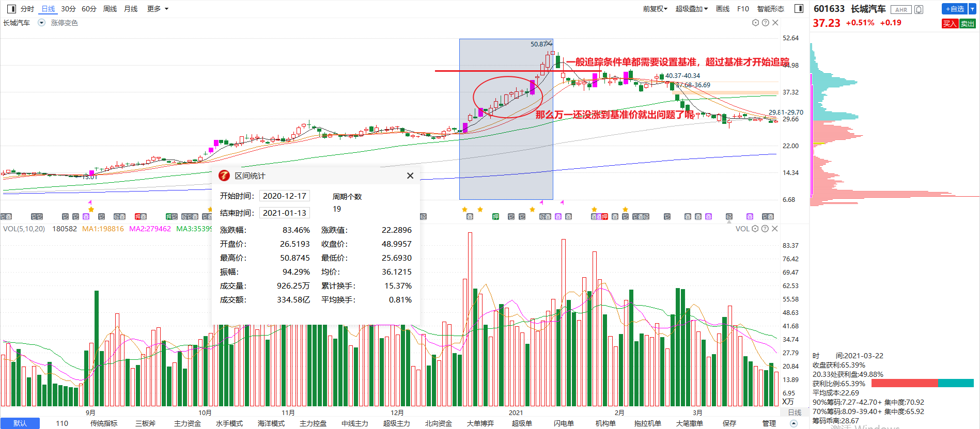Click the AHR badge
The image size is (980, 429).
point(901,10)
